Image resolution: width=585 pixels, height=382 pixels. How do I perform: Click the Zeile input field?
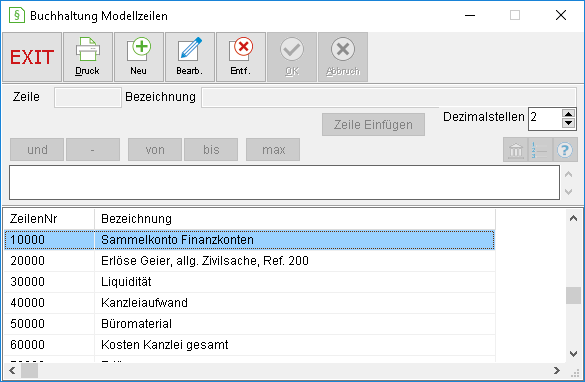pos(88,97)
